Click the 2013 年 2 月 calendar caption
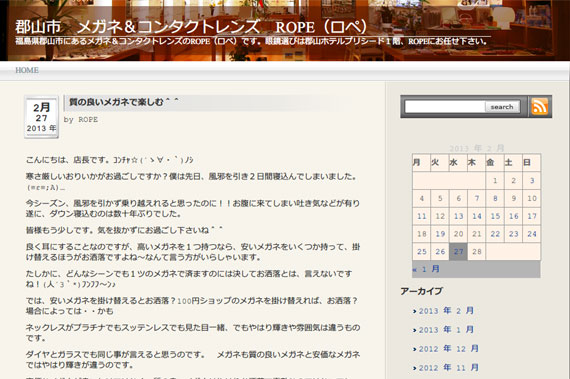 click(x=477, y=148)
